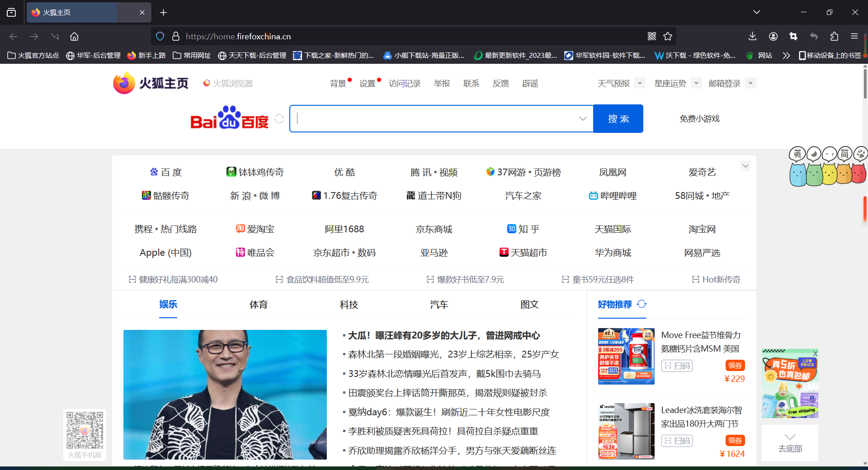Screen dimensions: 868x470
Task: Bookmark this page with the star icon
Action: point(668,36)
